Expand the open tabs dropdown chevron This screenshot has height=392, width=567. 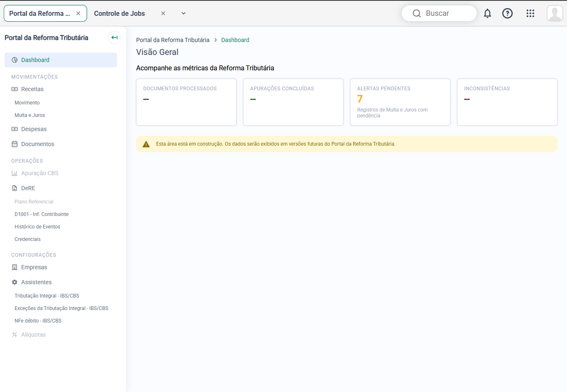click(x=184, y=13)
